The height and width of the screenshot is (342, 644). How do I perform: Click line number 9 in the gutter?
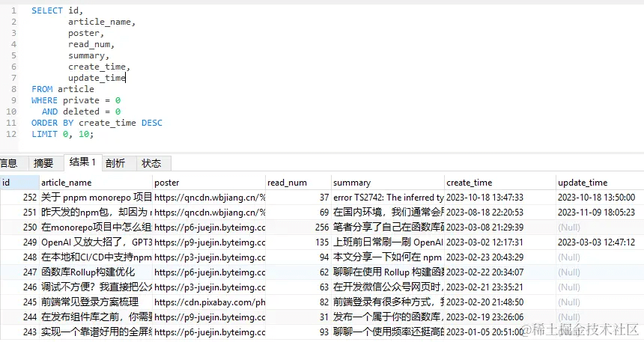tap(14, 100)
